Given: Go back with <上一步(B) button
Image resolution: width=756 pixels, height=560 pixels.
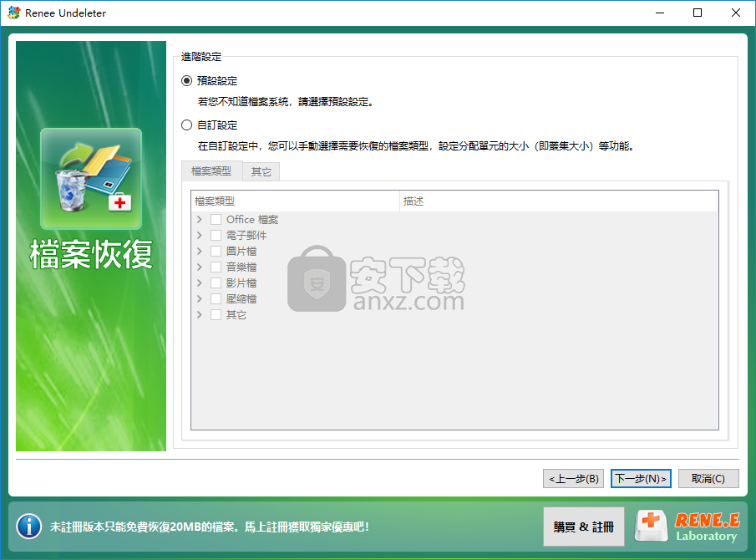Looking at the screenshot, I should 573,478.
